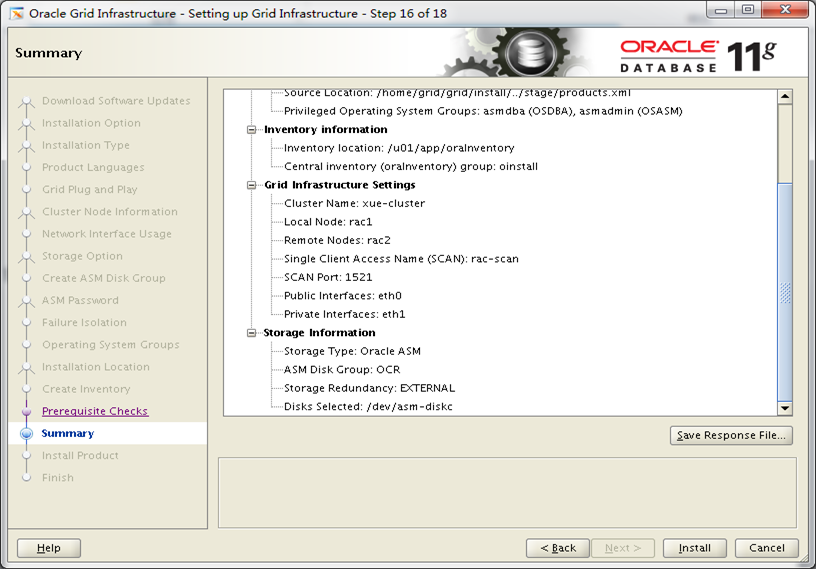Select 'Public Interfaces: eth0' row
816x569 pixels.
[342, 296]
